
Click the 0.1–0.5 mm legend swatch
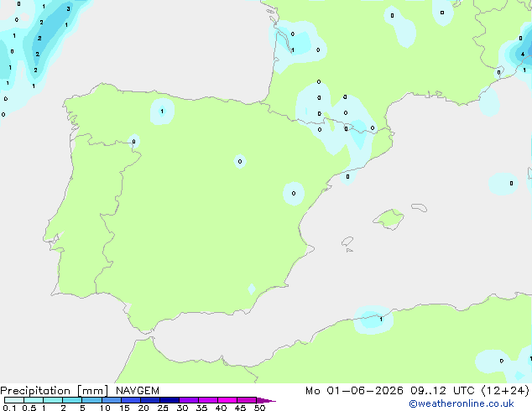[14, 400]
